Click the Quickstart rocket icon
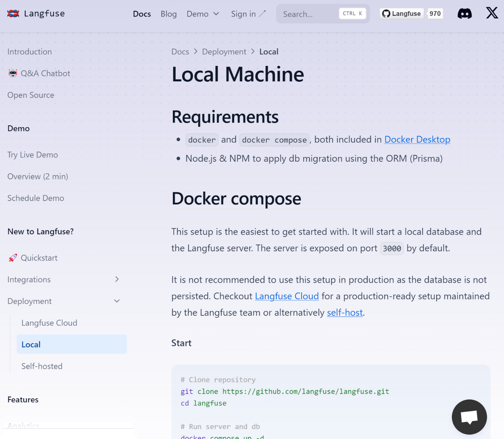The height and width of the screenshot is (439, 504). click(x=13, y=258)
